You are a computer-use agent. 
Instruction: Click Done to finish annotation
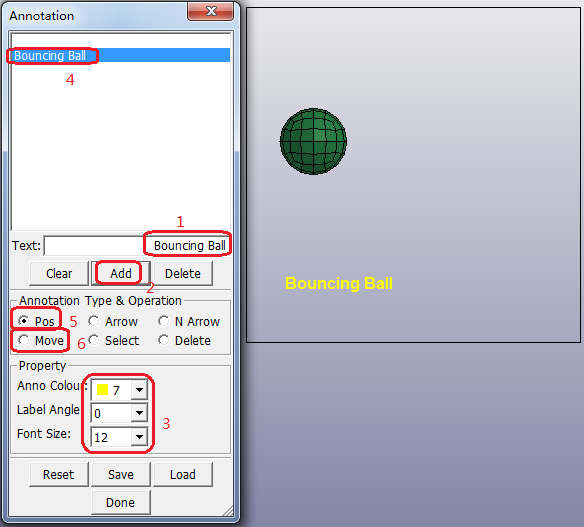(121, 502)
